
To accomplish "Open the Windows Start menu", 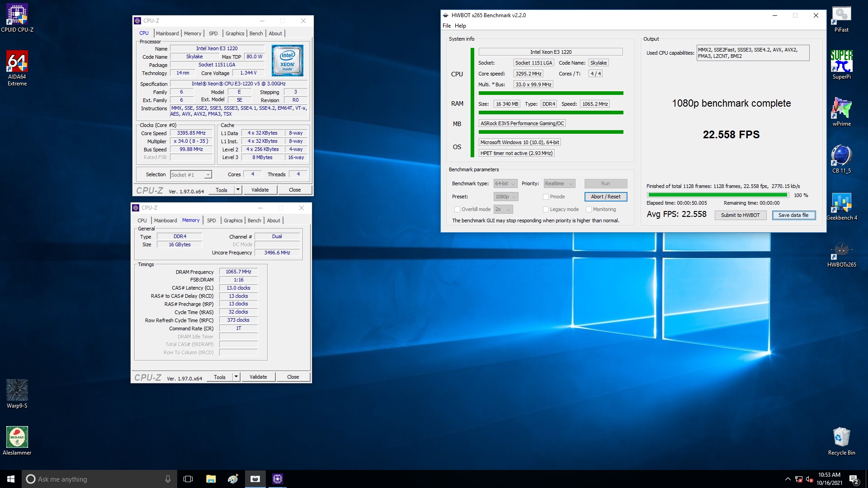I will (x=11, y=479).
